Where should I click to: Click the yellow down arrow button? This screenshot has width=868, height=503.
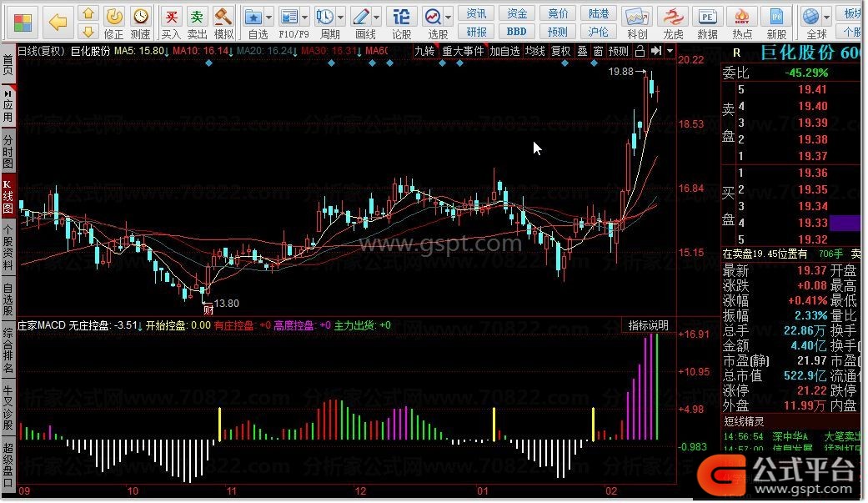88,33
